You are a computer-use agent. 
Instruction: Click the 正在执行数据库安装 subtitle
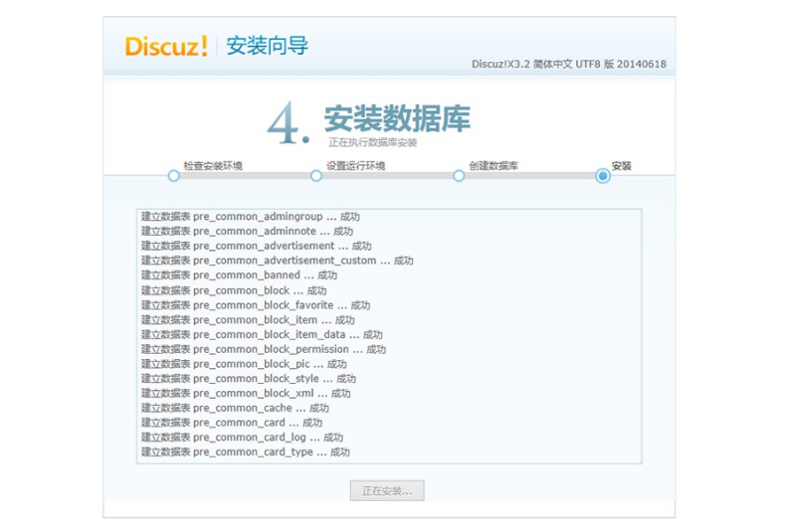click(x=373, y=143)
